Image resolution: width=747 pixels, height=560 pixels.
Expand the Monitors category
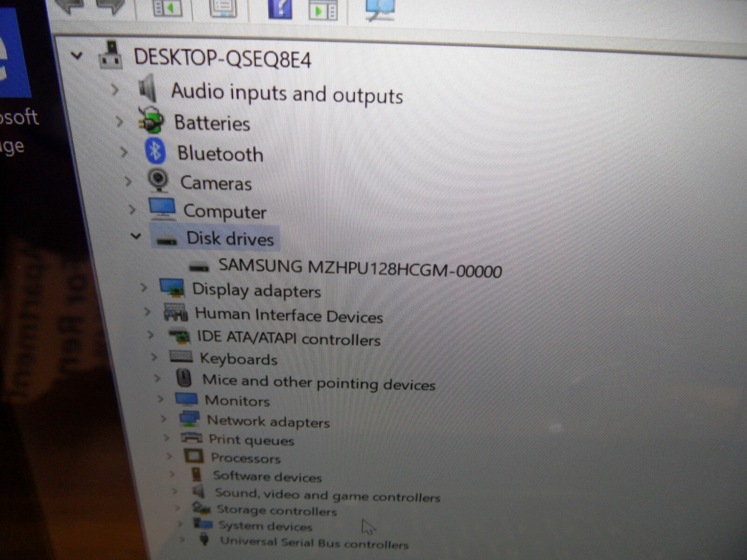161,399
